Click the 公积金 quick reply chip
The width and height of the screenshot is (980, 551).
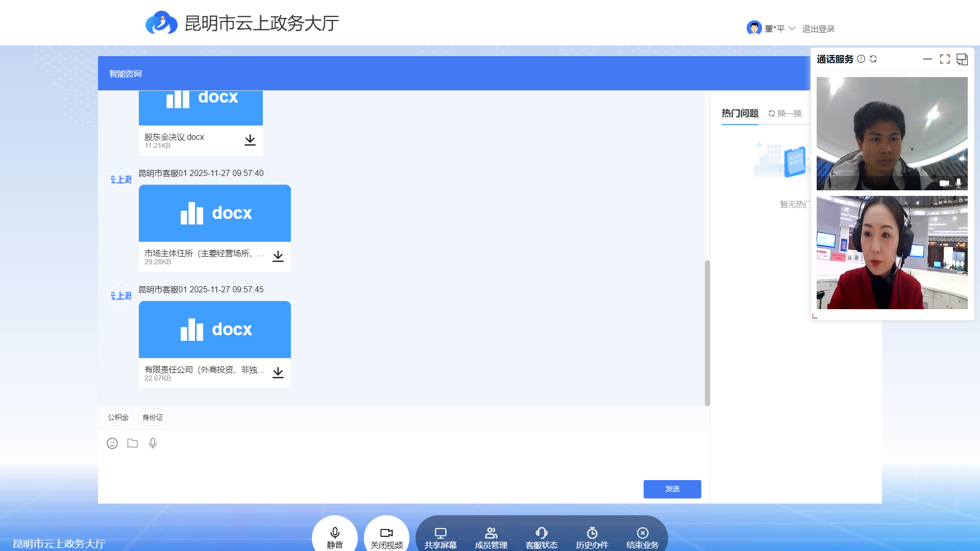click(118, 417)
